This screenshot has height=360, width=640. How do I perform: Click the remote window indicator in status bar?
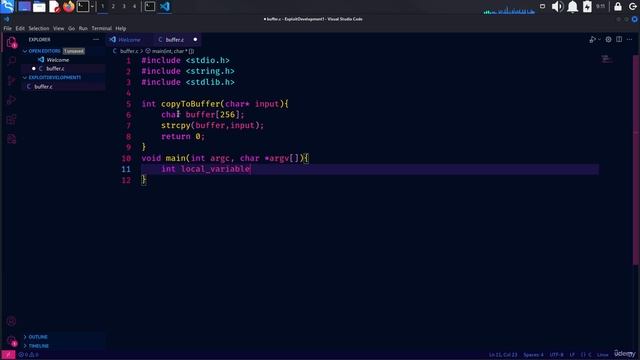click(x=8, y=355)
